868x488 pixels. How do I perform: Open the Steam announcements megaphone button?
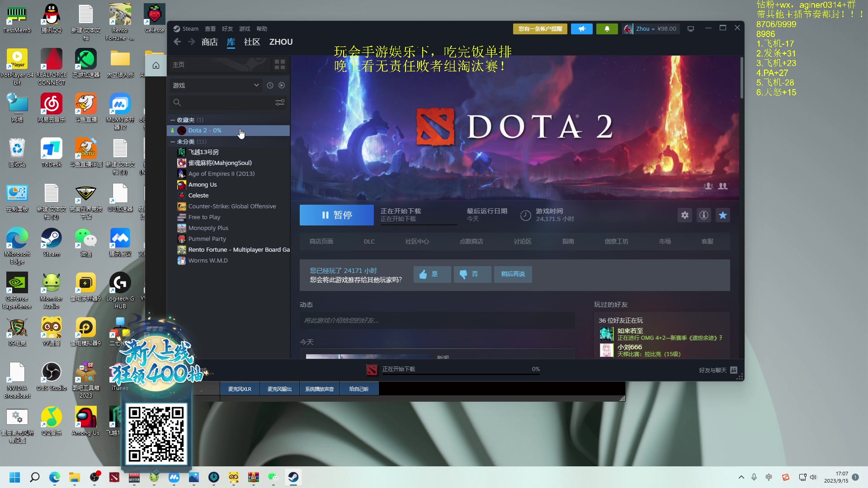(x=582, y=29)
